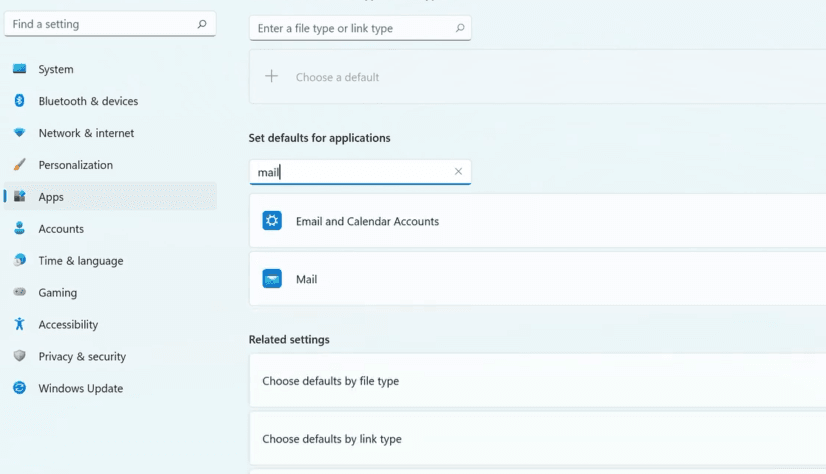Screen dimensions: 826x474
Task: Click the Mail app envelope icon
Action: (x=272, y=279)
